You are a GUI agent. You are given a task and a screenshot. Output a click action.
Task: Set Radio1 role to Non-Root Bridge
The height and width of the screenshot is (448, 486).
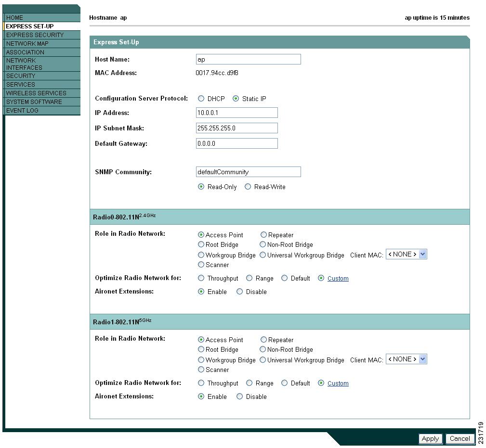263,349
